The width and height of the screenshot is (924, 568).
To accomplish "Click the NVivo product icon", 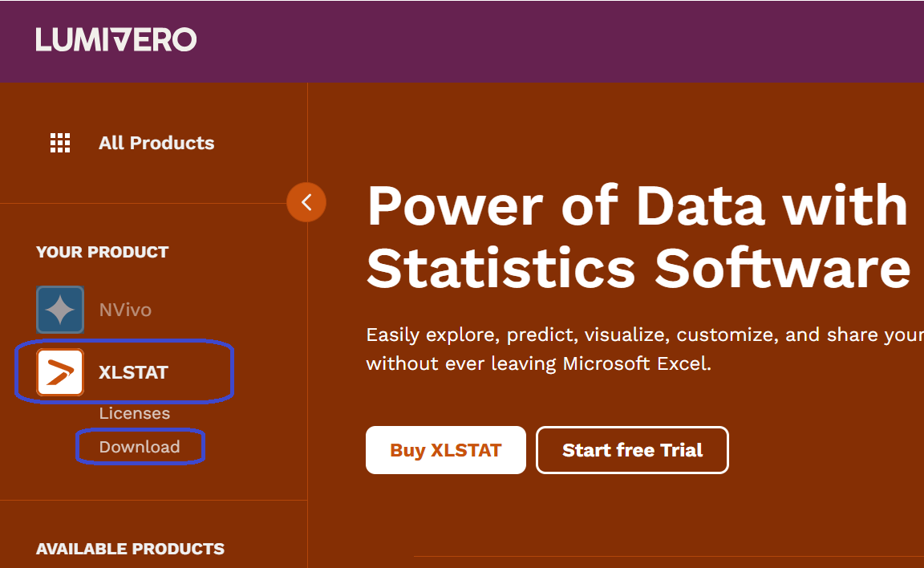I will [x=60, y=310].
